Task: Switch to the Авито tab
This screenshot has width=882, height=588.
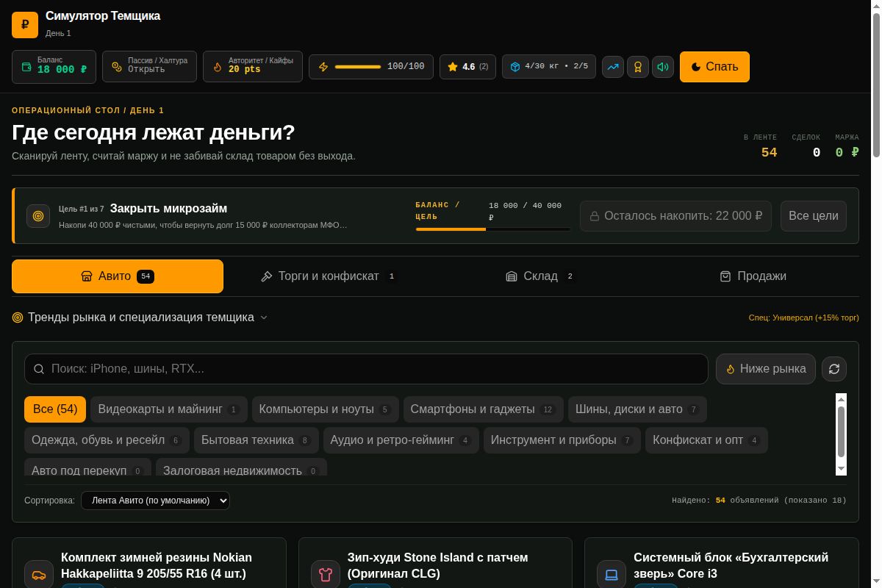Action: 118,276
